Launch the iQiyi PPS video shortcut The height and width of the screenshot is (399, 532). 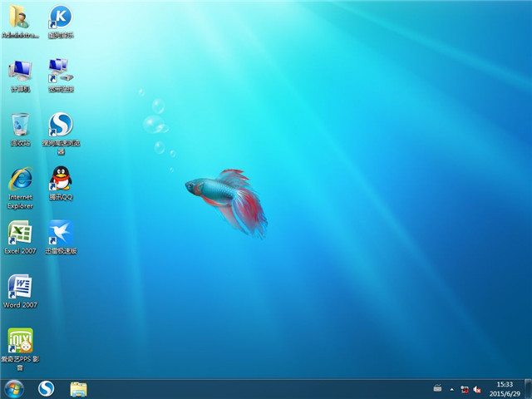(x=20, y=349)
